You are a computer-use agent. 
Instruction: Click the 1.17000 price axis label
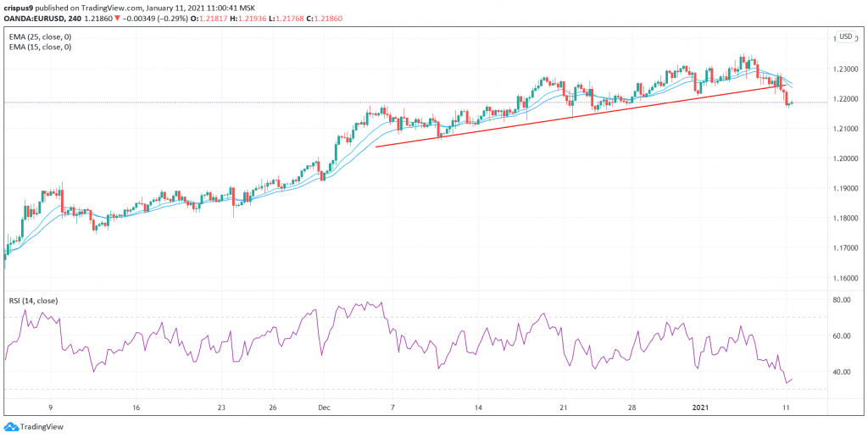[847, 248]
